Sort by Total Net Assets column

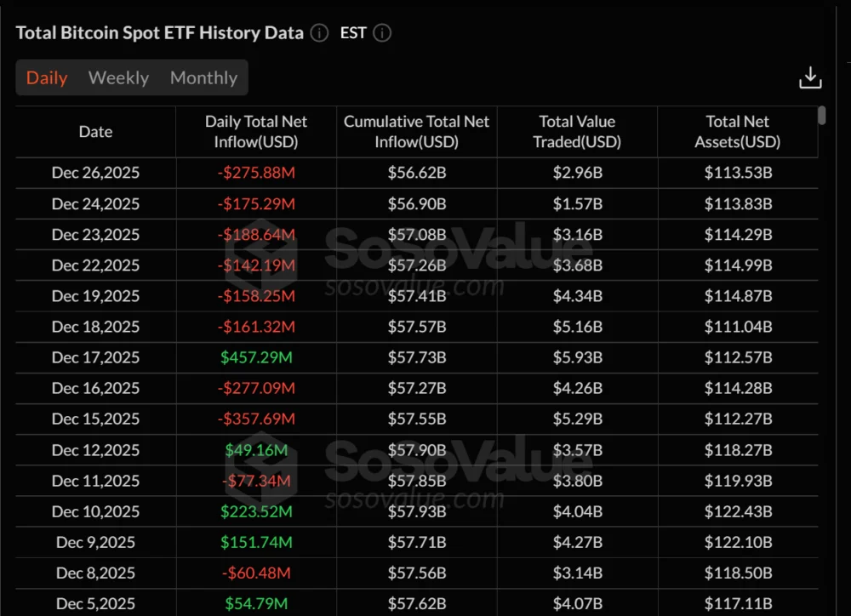[737, 131]
